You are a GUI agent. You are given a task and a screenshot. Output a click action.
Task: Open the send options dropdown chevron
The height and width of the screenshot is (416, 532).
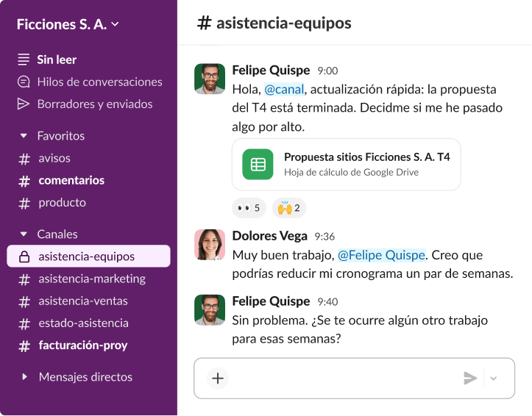493,379
